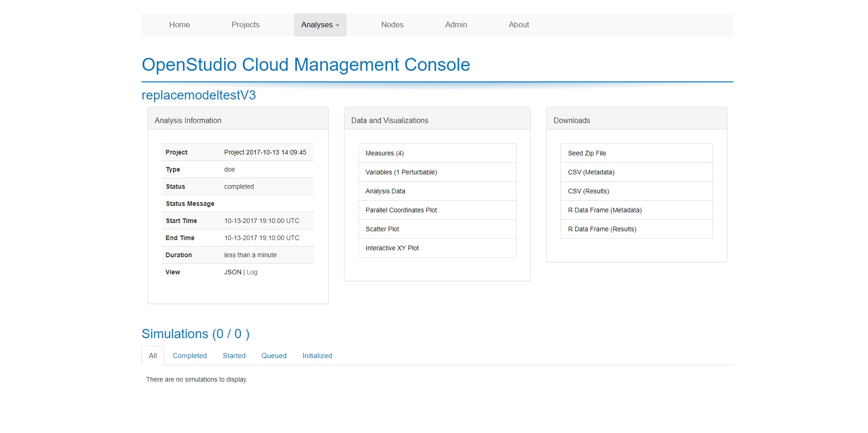This screenshot has height=433, width=868.
Task: Select the All simulations tab
Action: click(153, 356)
